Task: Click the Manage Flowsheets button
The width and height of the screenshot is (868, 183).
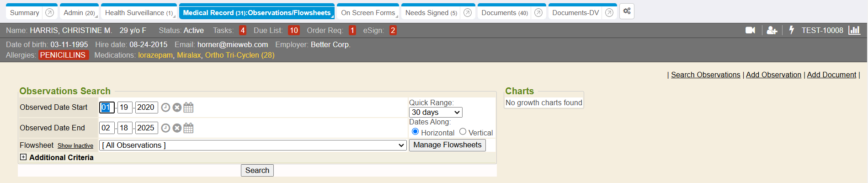Action: click(447, 145)
